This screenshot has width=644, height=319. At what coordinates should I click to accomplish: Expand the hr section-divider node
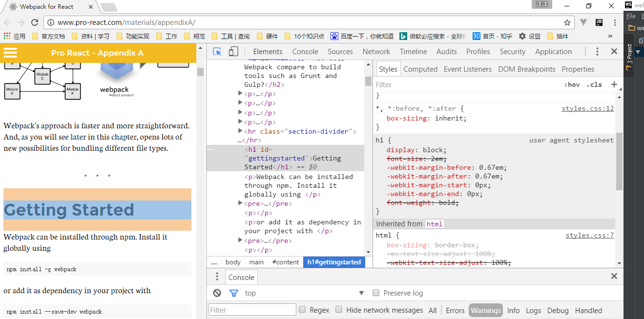(x=240, y=131)
